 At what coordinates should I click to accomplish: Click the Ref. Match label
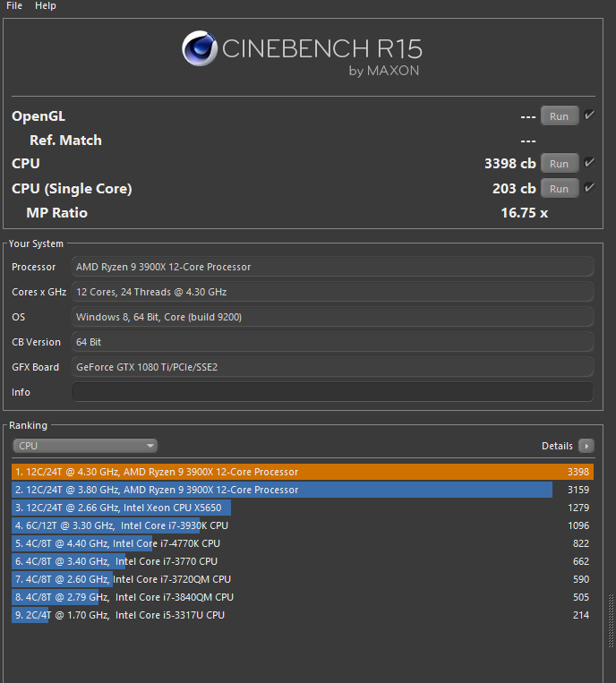65,141
